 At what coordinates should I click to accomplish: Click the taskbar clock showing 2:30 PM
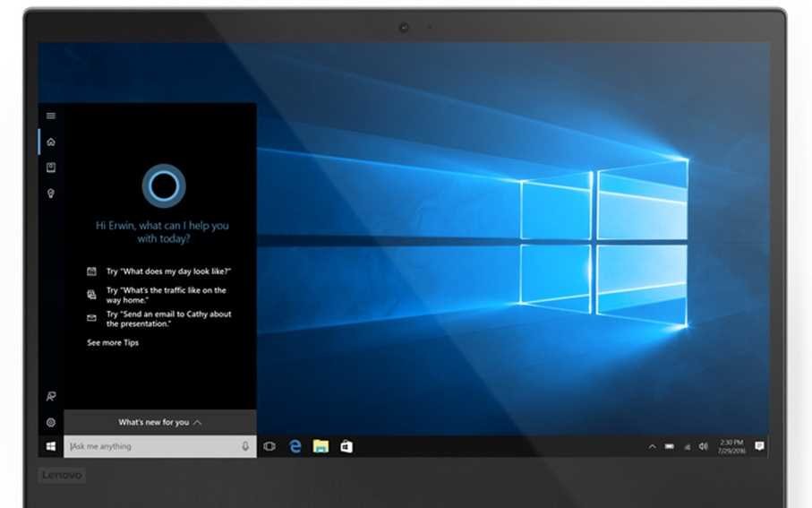coord(731,447)
